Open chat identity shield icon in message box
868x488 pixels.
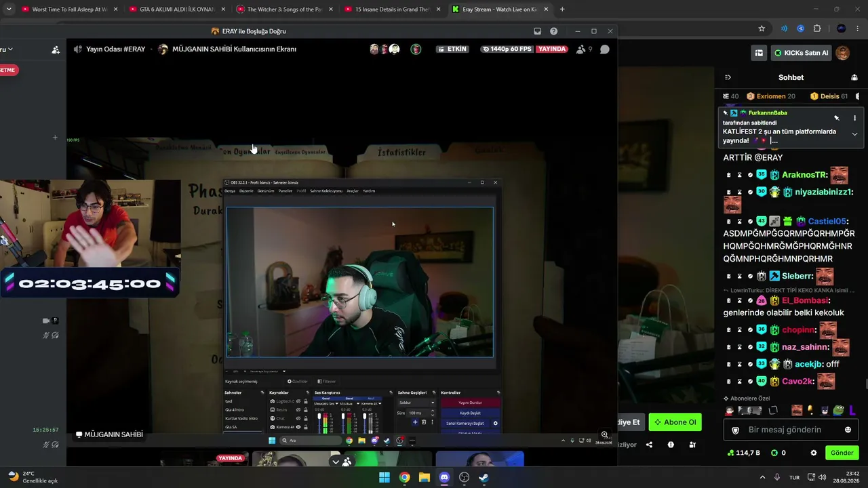(x=736, y=430)
